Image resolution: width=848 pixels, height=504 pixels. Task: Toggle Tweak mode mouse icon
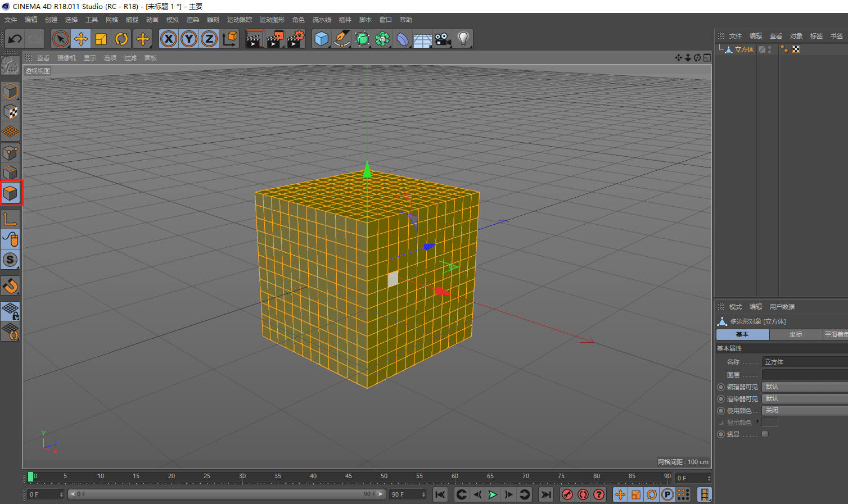pos(10,239)
